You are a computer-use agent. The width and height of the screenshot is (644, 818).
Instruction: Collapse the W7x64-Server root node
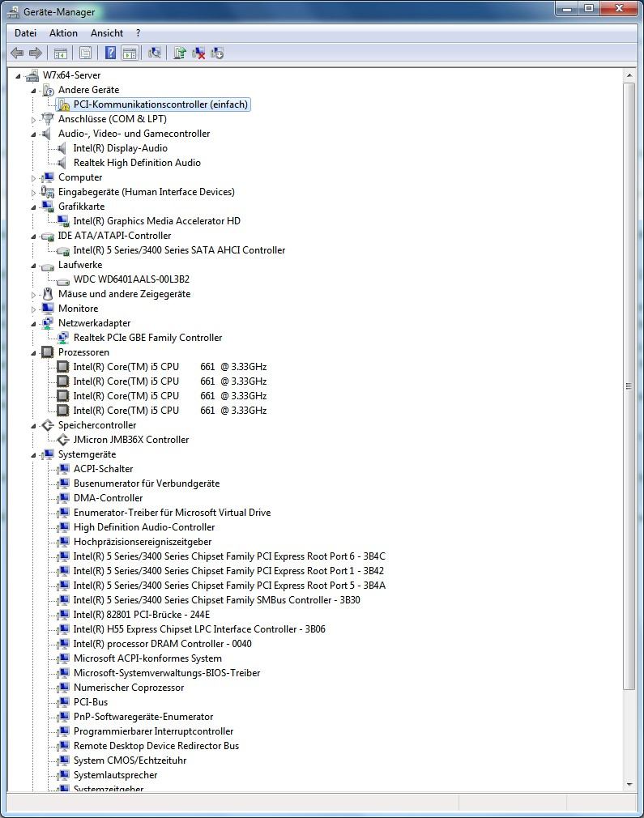coord(19,76)
